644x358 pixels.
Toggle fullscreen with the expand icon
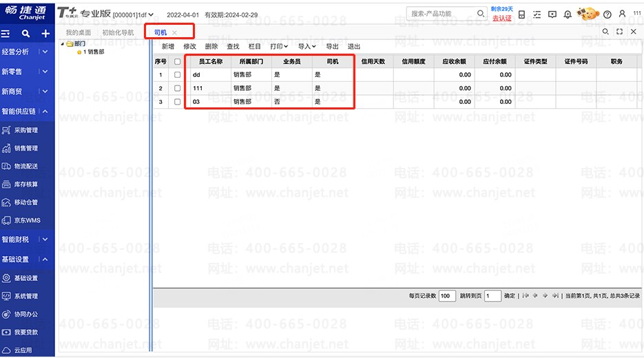(619, 32)
